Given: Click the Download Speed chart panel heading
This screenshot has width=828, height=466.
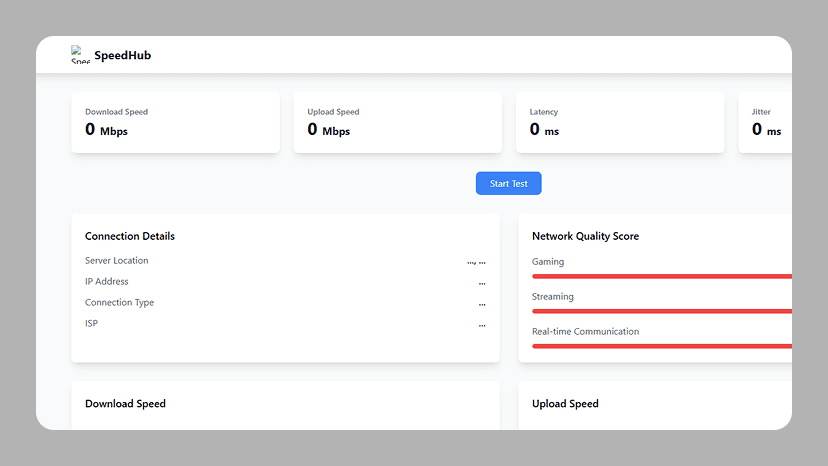Looking at the screenshot, I should click(x=125, y=404).
